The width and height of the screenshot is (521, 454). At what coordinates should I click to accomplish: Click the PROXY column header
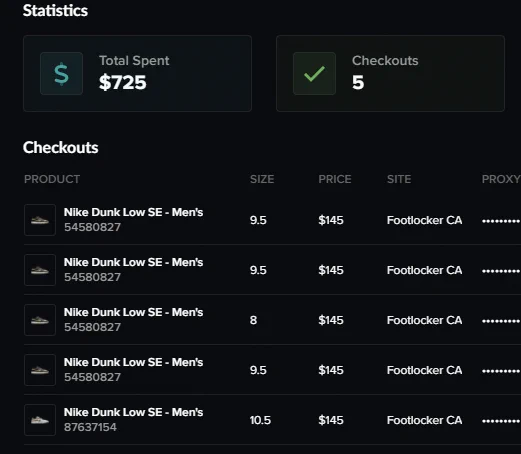501,179
